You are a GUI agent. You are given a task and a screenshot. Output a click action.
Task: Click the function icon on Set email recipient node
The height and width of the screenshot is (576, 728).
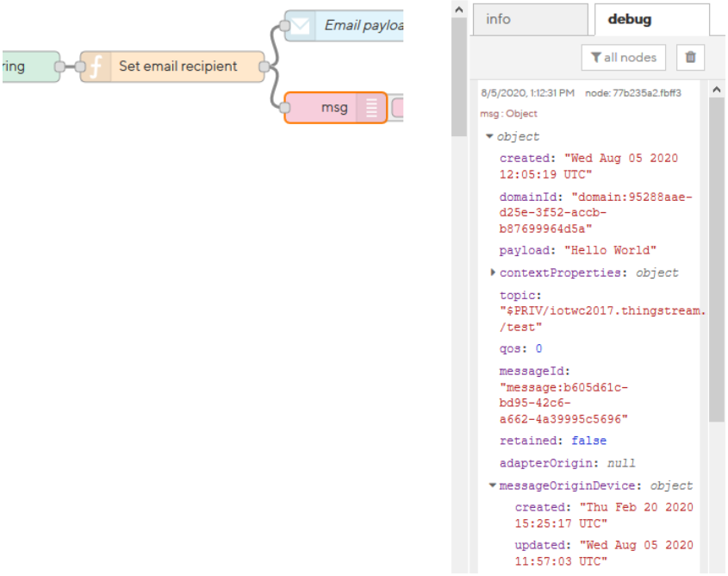[96, 66]
